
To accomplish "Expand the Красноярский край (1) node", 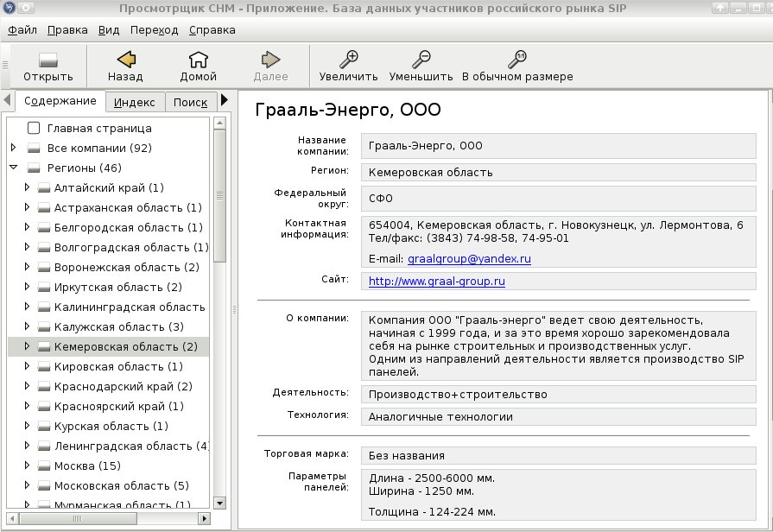I will click(27, 406).
